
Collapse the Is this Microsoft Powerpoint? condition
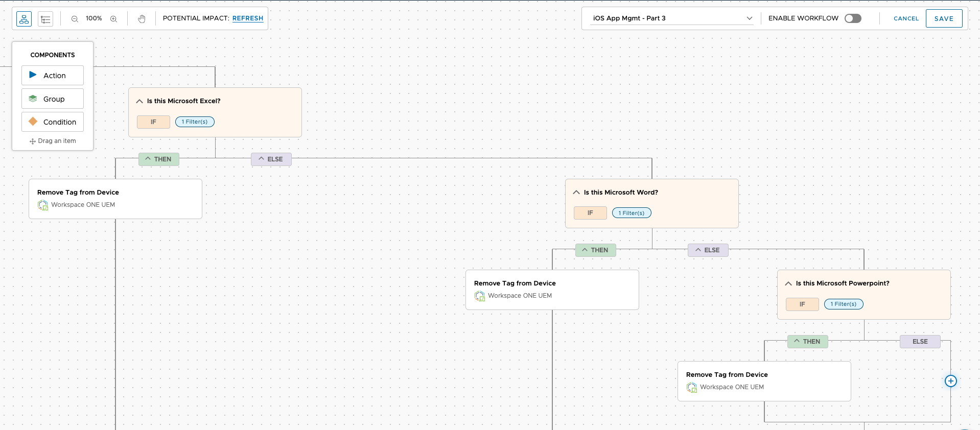point(788,283)
